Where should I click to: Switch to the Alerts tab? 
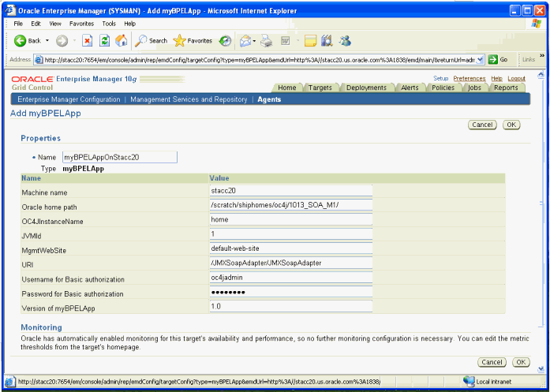tap(410, 88)
